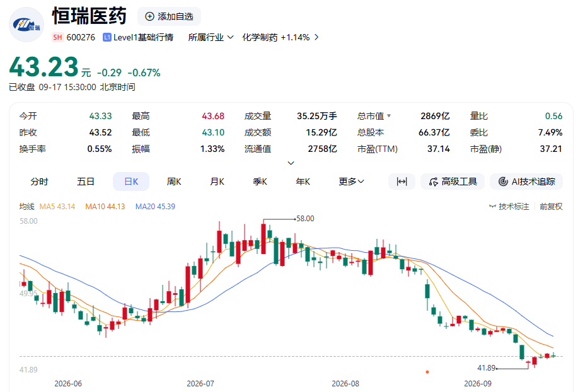Click the 量比 value 0.56
The height and width of the screenshot is (392, 578).
(x=553, y=116)
